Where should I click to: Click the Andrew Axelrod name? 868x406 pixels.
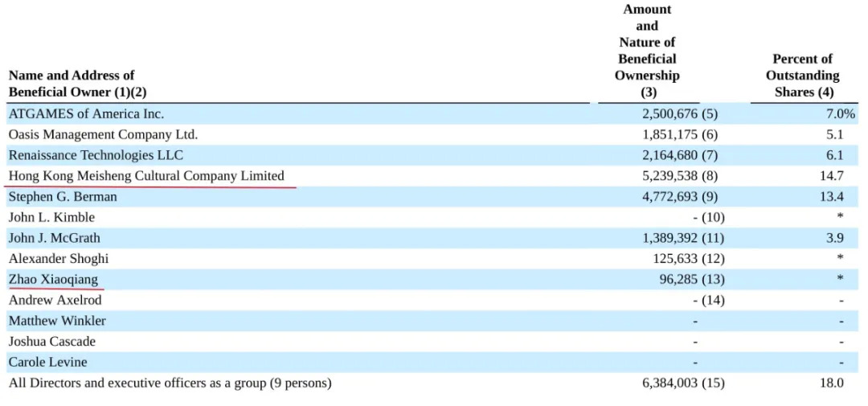(x=55, y=300)
